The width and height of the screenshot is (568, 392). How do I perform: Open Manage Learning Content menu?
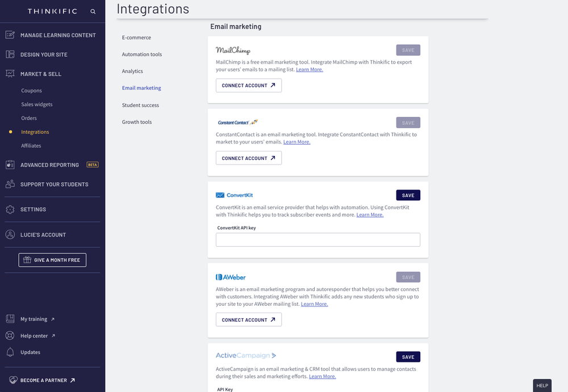pos(58,35)
